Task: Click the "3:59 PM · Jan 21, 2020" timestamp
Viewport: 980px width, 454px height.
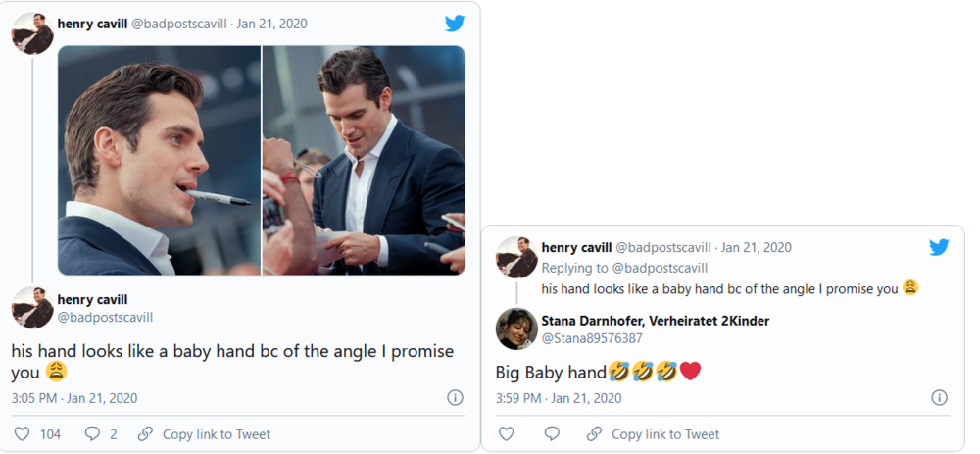Action: [x=559, y=398]
